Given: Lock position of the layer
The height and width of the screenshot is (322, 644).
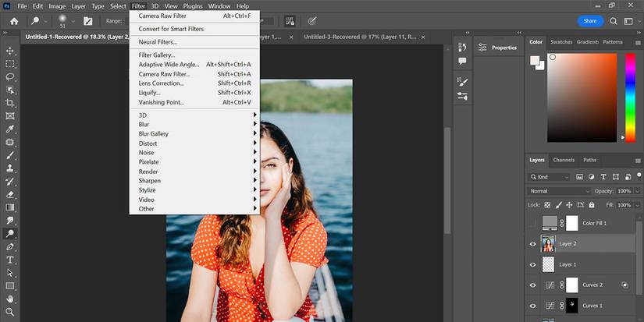Looking at the screenshot, I should [569, 205].
